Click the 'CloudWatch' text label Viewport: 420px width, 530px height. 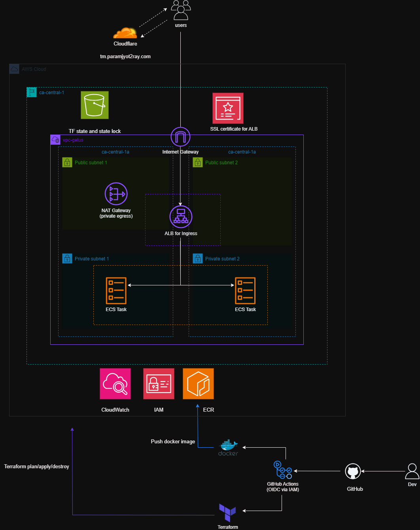click(x=115, y=410)
